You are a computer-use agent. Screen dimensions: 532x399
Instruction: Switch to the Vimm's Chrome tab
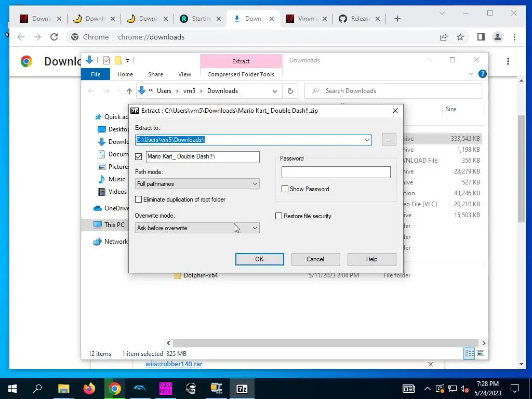[307, 19]
